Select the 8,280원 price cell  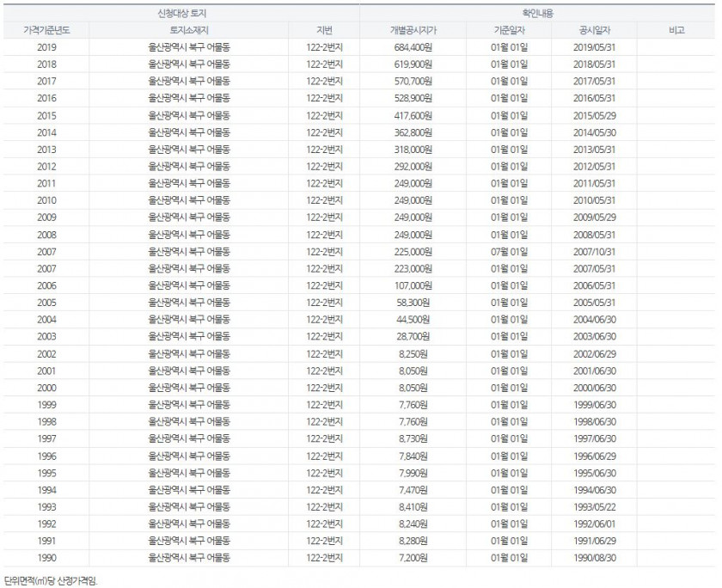coord(413,542)
